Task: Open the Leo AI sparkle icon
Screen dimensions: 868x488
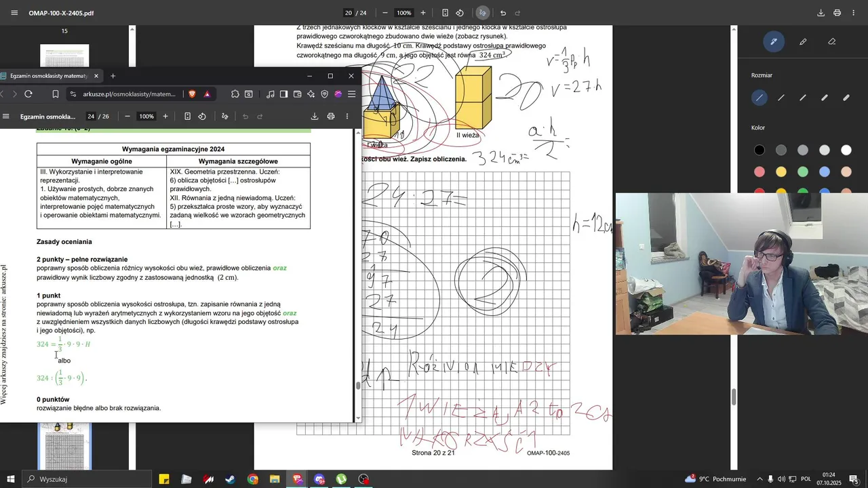Action: (311, 94)
